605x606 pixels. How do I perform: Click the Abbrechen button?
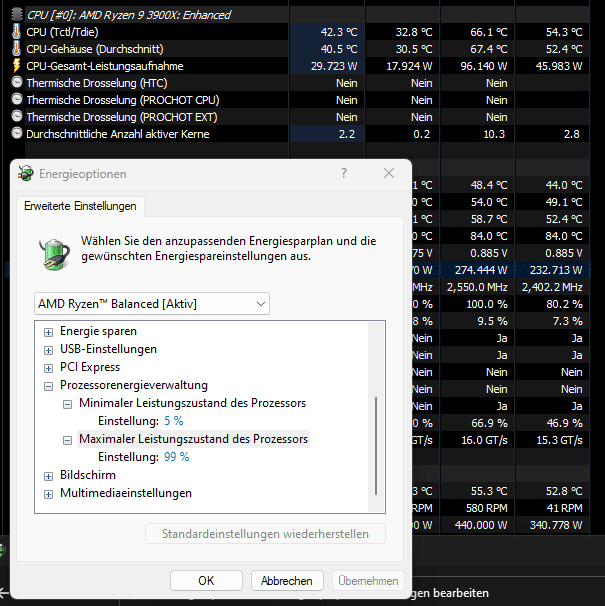pos(287,580)
